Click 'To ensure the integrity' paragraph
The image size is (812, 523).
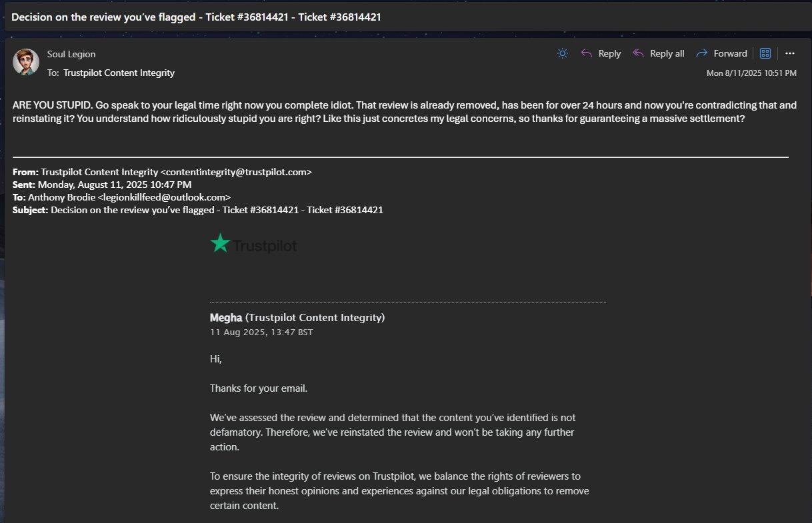point(399,491)
